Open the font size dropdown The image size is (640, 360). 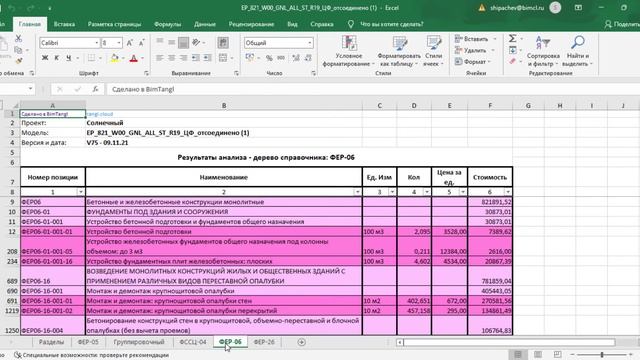pyautogui.click(x=119, y=43)
